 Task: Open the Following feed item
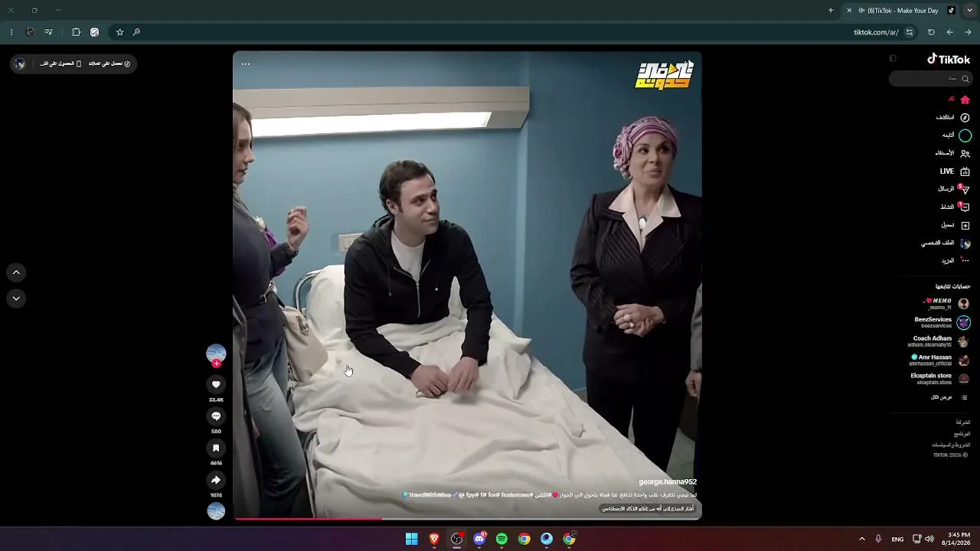[956, 135]
